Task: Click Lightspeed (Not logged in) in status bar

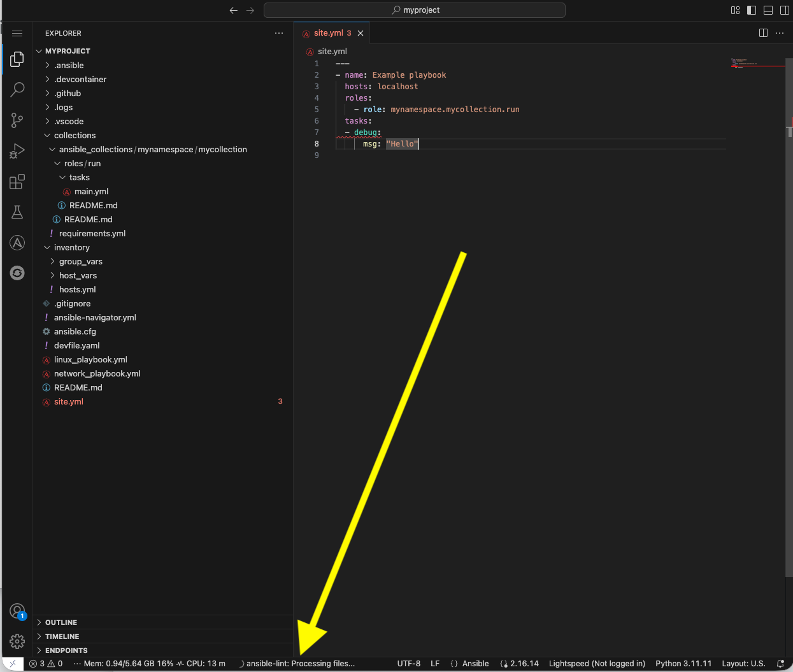Action: pyautogui.click(x=596, y=663)
